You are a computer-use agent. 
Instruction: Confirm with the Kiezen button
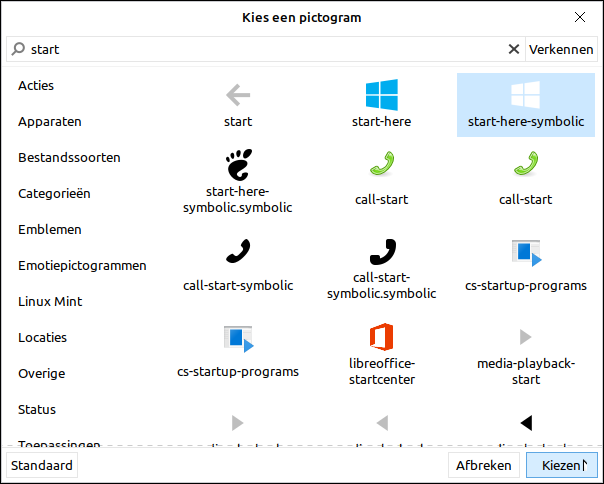coord(564,465)
